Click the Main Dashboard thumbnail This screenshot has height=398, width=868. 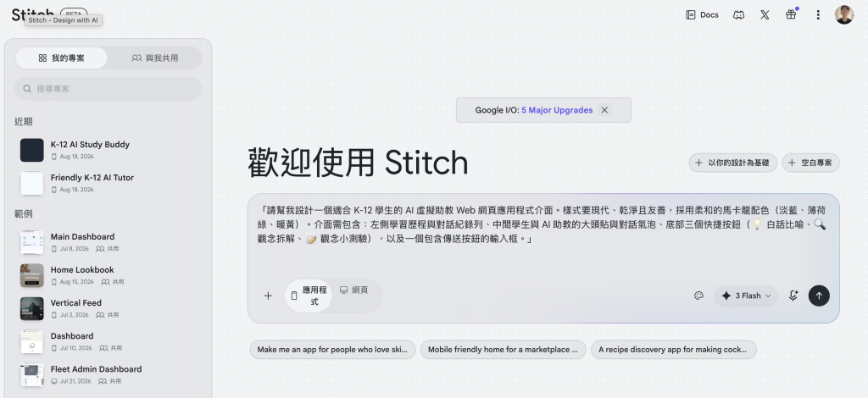[x=32, y=243]
